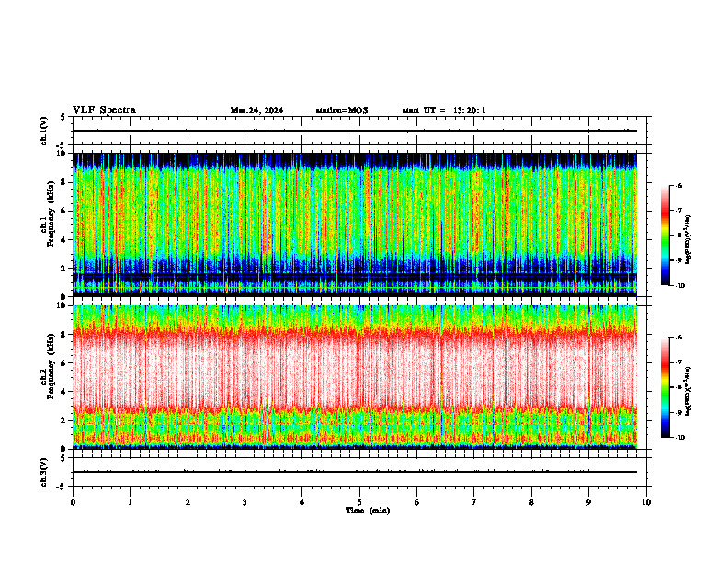Screen dimensions: 728x563
Task: Click tick label "10" on Time axis
Action: 646,502
